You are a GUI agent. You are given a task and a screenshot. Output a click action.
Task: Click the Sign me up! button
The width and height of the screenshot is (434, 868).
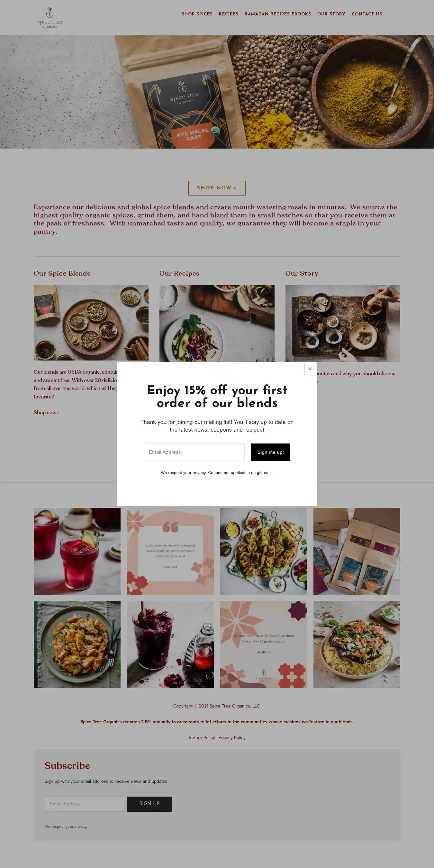point(271,452)
